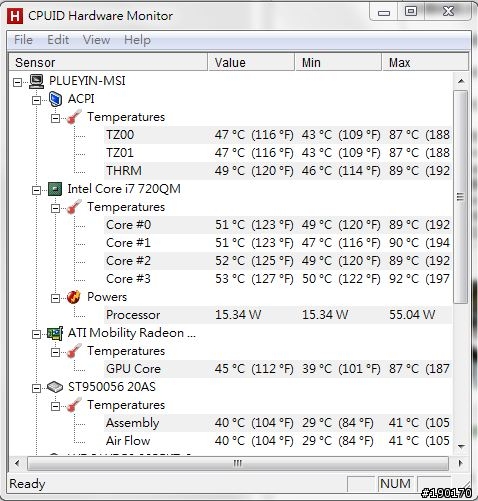Select the THRM sensor row
The image size is (478, 501).
[x=278, y=171]
